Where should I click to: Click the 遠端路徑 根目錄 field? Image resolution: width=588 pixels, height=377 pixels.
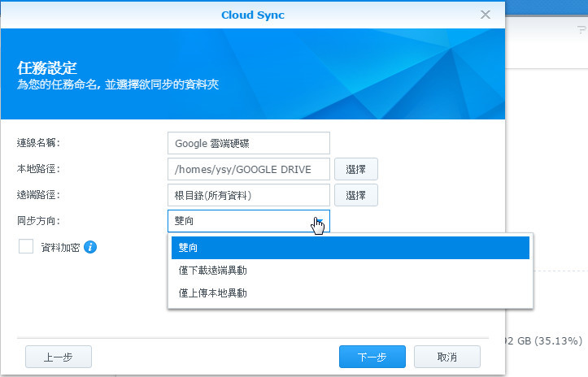pyautogui.click(x=248, y=195)
